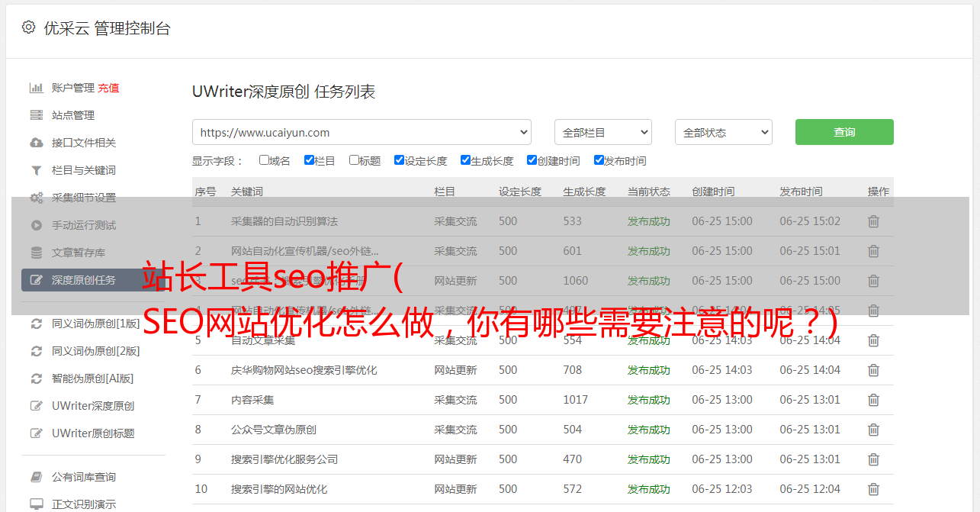Click the filter icon for 栏目与关键词

coord(36,170)
